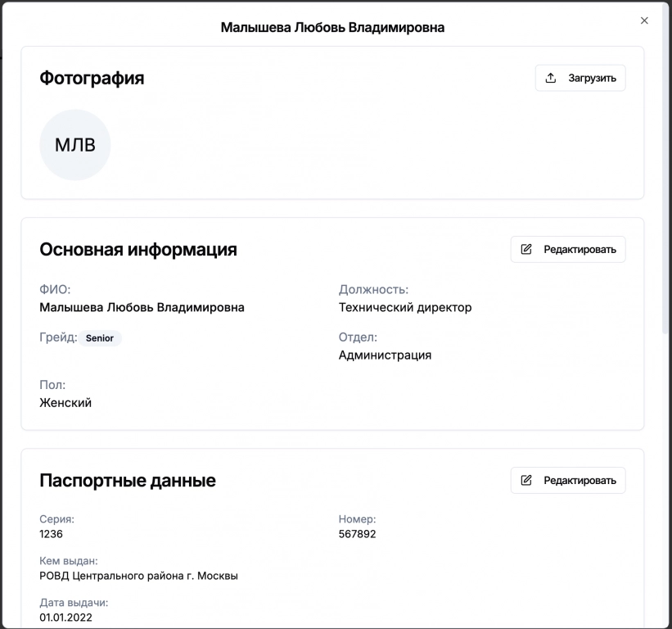Screen dimensions: 672x629
Task: Click the upload arrow icon
Action: tap(551, 78)
